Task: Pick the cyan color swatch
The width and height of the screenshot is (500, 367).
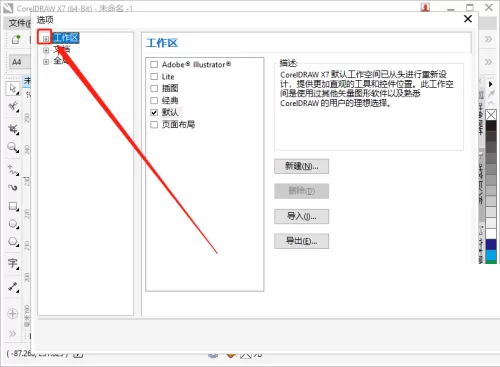Action: [x=491, y=255]
